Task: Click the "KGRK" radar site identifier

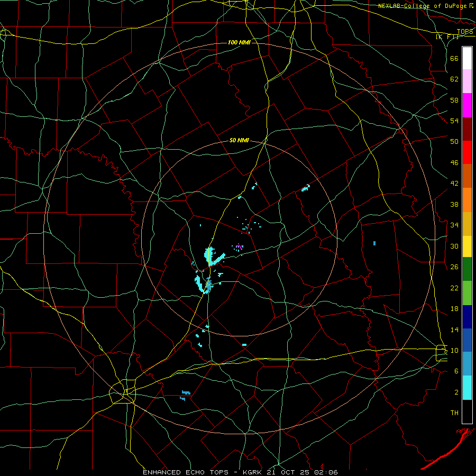Action: pos(252,472)
